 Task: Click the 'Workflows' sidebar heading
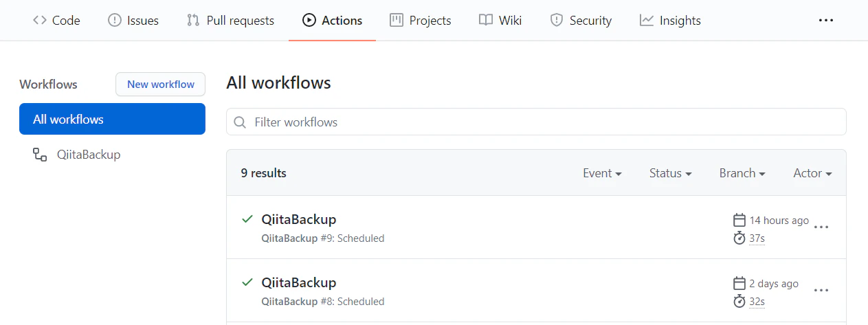[x=48, y=85]
